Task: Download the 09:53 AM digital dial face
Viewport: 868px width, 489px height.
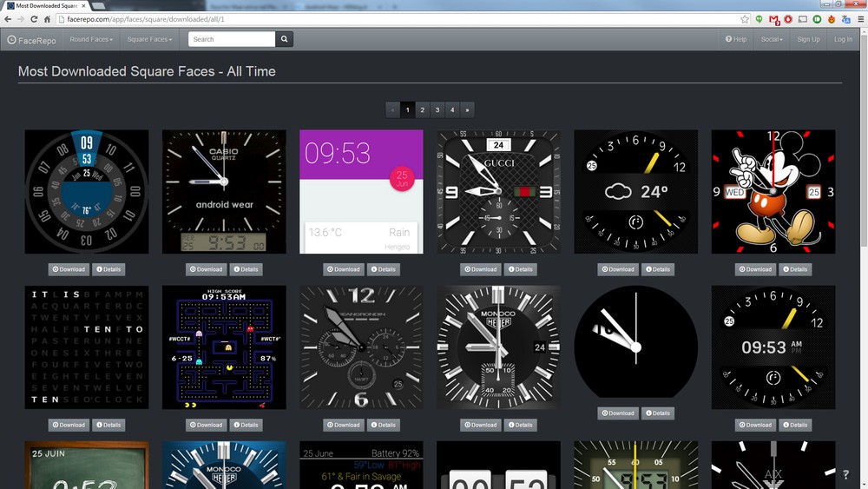Action: [756, 425]
